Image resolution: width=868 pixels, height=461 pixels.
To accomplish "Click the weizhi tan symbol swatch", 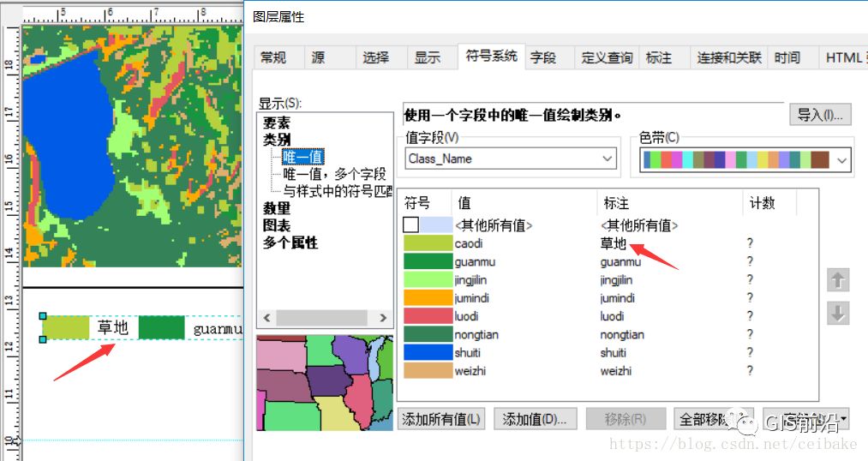I will pyautogui.click(x=428, y=371).
